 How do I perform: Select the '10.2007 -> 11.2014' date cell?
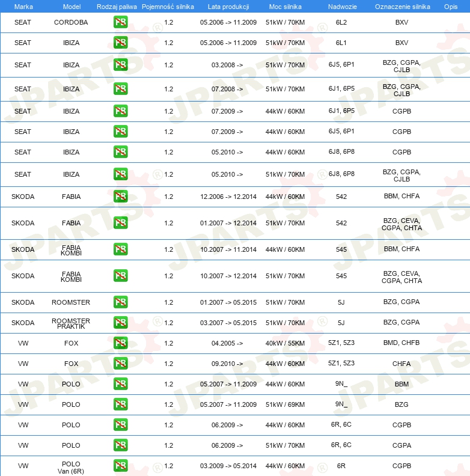(228, 249)
